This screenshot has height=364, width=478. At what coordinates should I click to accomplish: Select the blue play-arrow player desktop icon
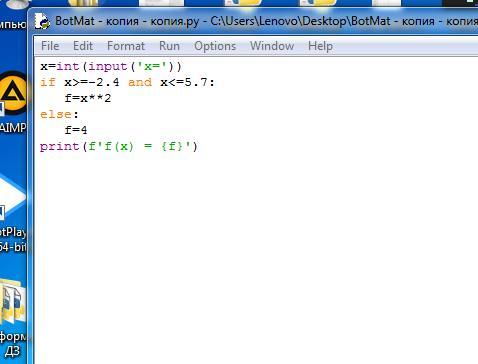point(13,198)
